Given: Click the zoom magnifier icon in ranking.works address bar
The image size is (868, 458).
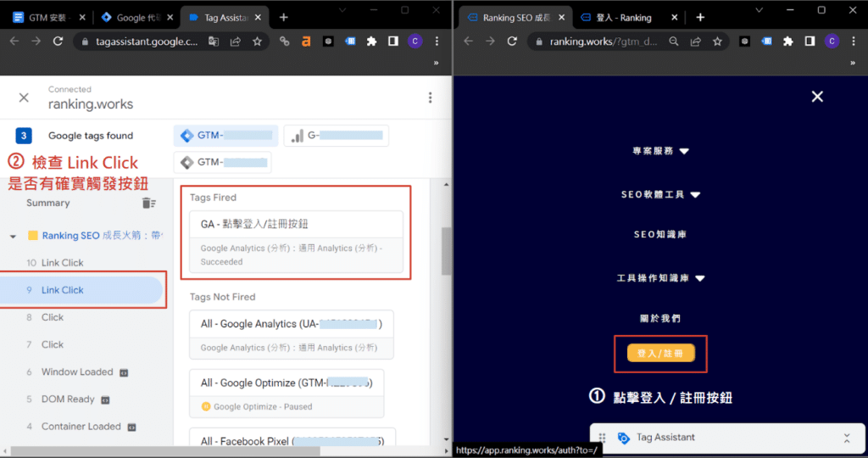Looking at the screenshot, I should tap(673, 41).
